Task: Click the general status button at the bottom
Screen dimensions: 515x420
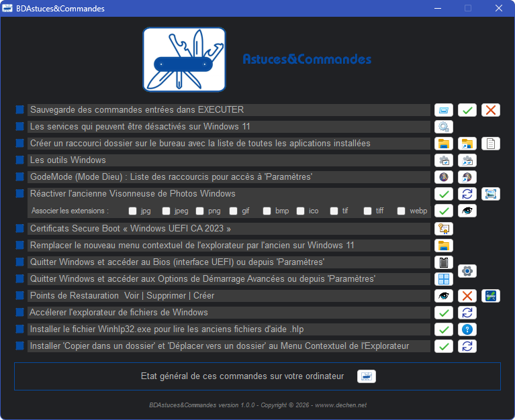Action: click(366, 376)
